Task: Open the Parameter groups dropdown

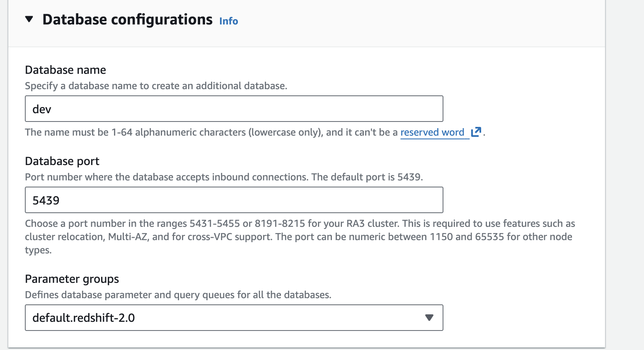Action: coord(234,318)
